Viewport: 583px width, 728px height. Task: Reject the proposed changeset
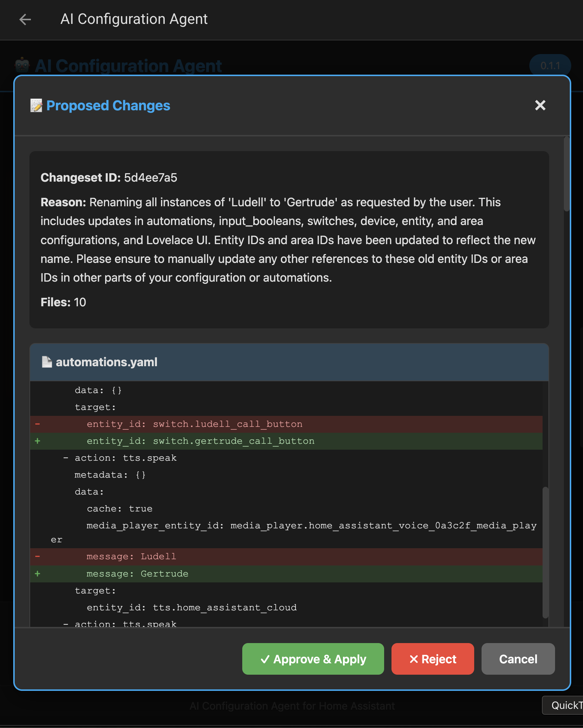pos(433,659)
